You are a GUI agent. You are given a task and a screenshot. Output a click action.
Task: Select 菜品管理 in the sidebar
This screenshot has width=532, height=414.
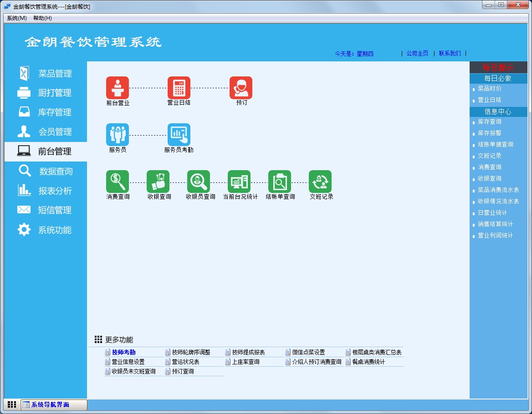click(46, 74)
